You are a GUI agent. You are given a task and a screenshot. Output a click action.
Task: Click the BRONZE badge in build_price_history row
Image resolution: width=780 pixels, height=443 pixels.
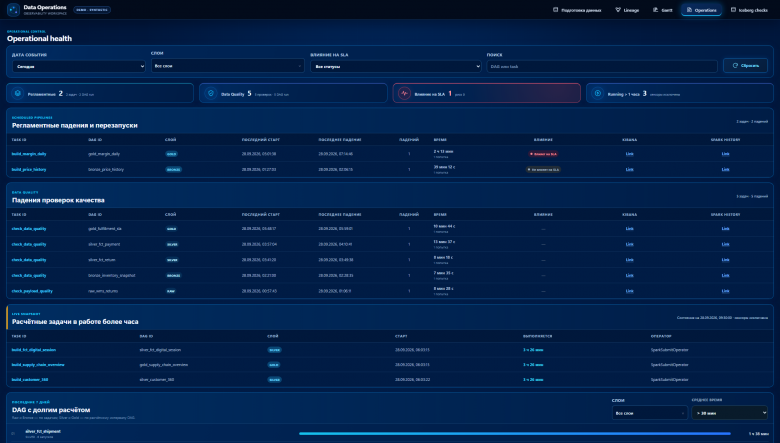(x=173, y=170)
